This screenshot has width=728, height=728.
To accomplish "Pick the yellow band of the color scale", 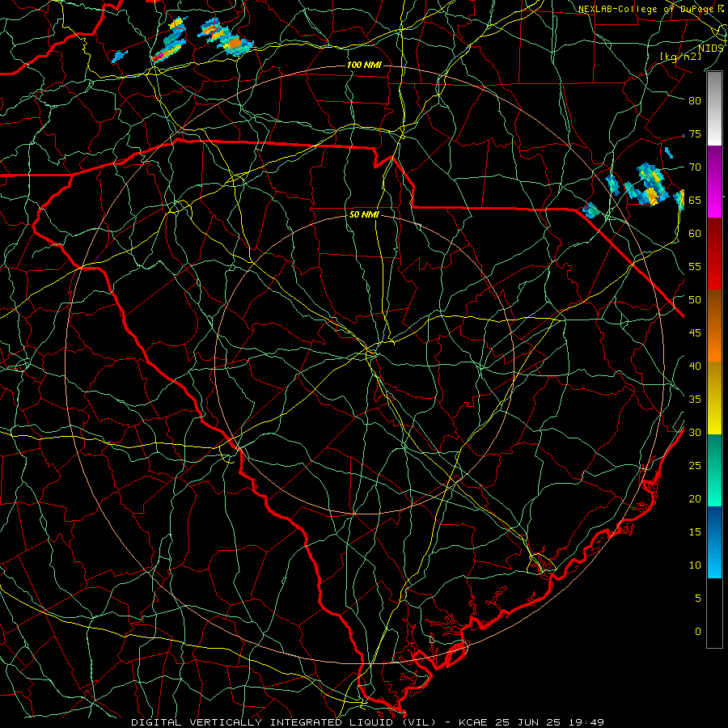I will (x=714, y=398).
